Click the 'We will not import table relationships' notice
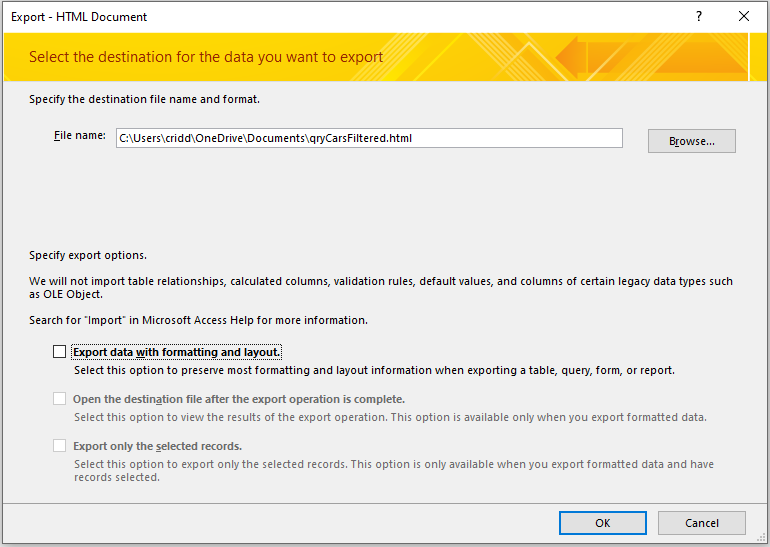This screenshot has width=770, height=547. (381, 288)
